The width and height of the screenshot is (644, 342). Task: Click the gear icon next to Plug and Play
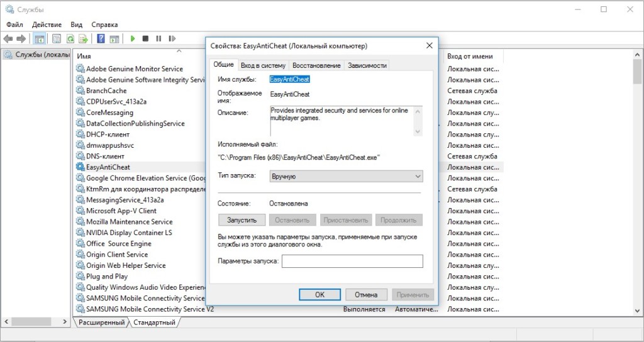point(80,276)
